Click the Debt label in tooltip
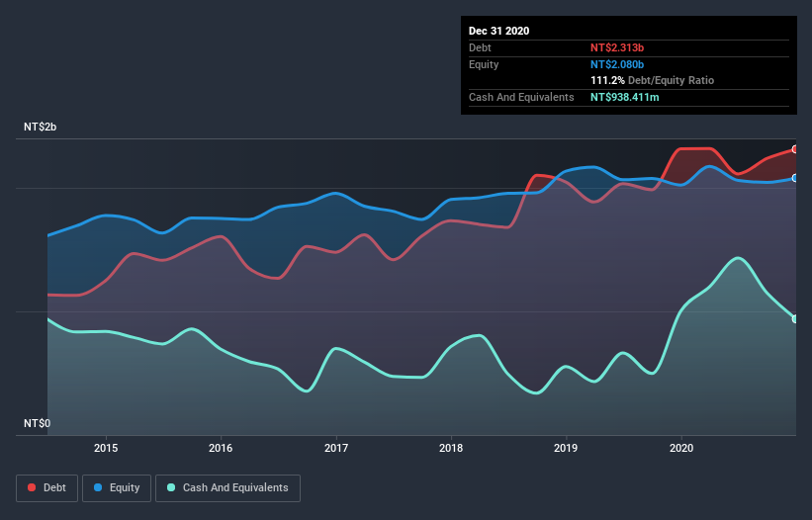Viewport: 812px width, 520px height. (x=480, y=47)
